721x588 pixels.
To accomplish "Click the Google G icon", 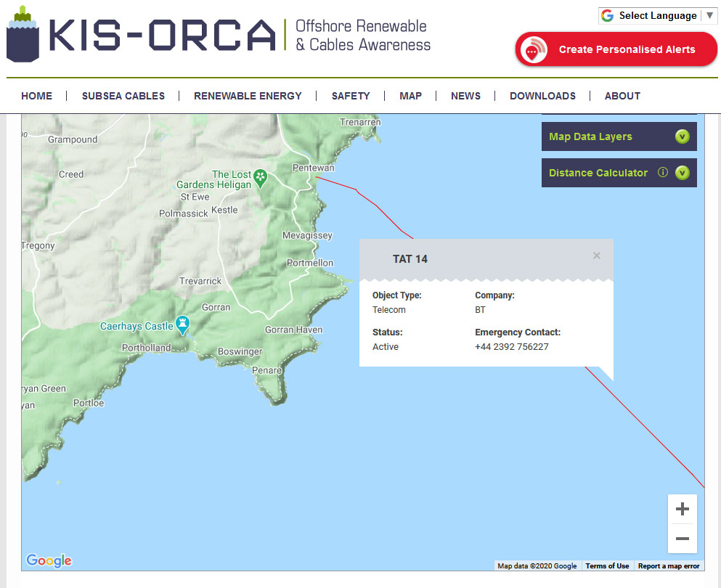I will [x=608, y=16].
